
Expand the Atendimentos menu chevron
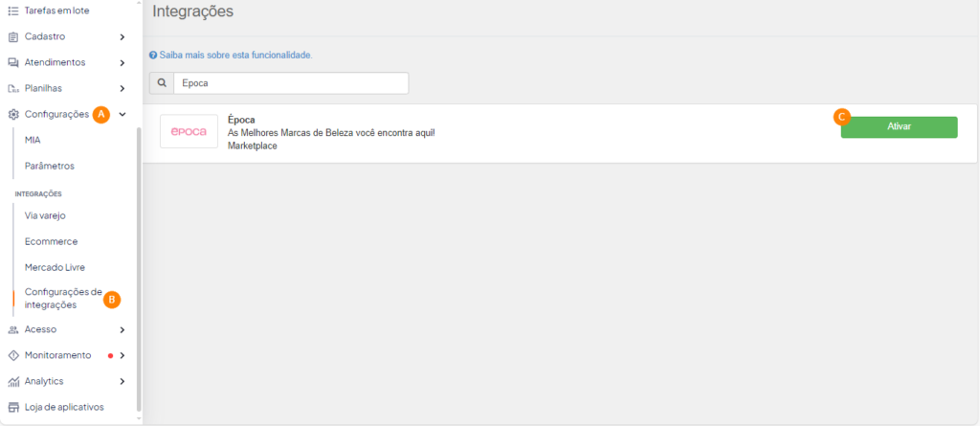(122, 62)
